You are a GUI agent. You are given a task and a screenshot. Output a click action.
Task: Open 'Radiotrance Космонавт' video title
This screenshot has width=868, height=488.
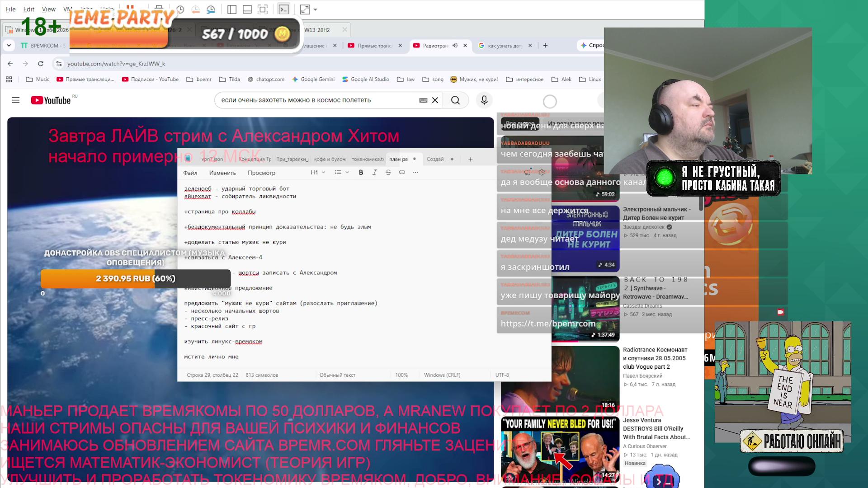coord(655,358)
